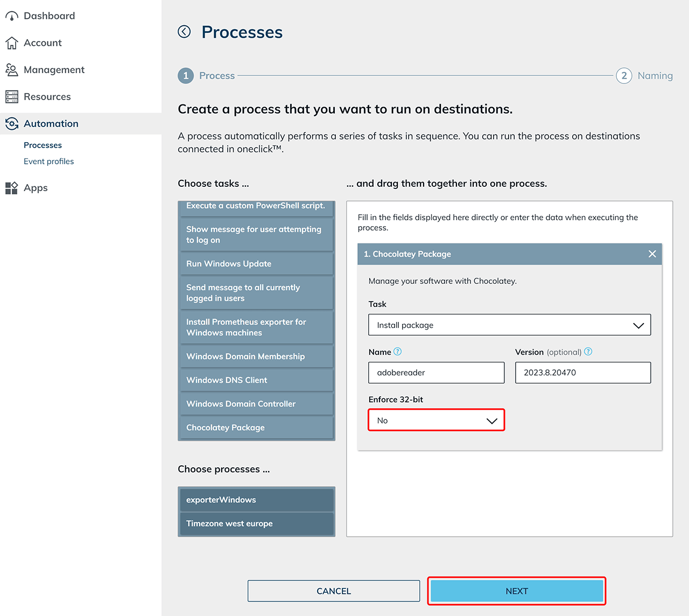Screen dimensions: 689x616
Task: Click the Dashboard gauge icon
Action: [x=12, y=16]
